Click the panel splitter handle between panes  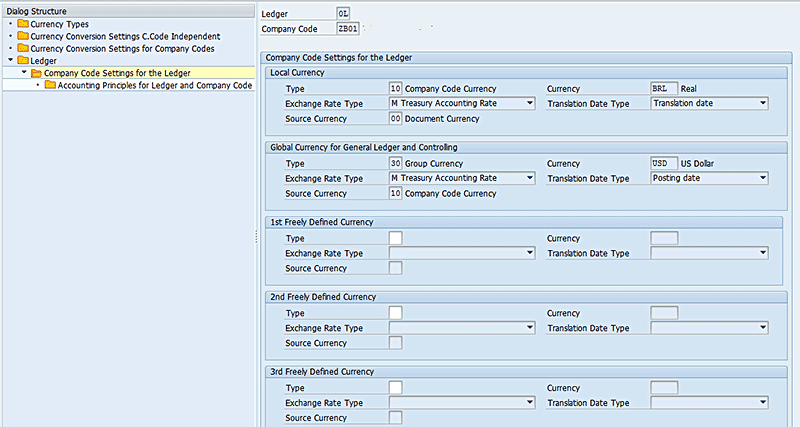click(259, 234)
